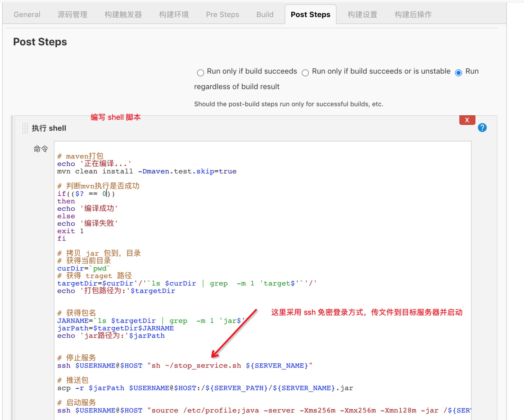The width and height of the screenshot is (524, 420).
Task: Open the 构建后操作 tab
Action: coord(413,14)
